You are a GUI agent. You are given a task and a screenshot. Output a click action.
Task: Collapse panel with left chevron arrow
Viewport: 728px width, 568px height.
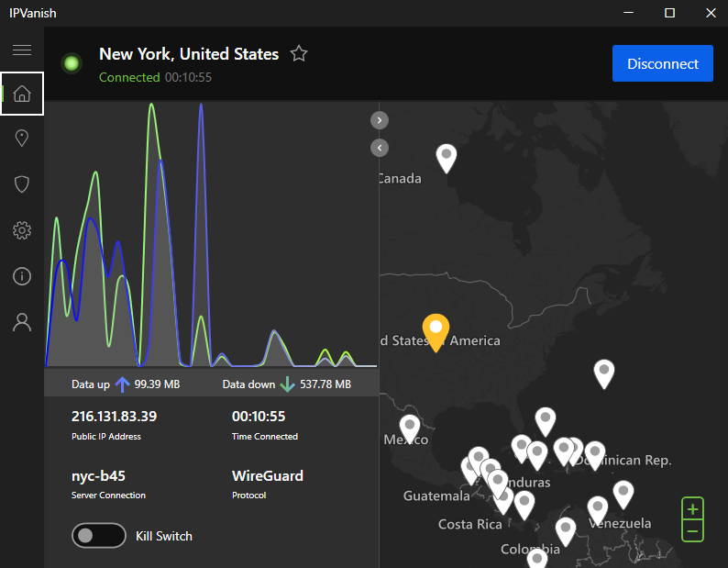pyautogui.click(x=380, y=148)
